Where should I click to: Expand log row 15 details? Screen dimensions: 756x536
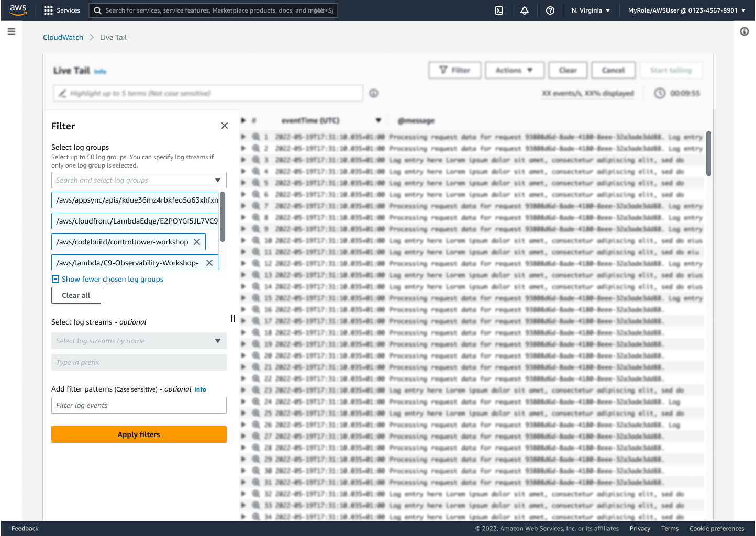tap(243, 298)
